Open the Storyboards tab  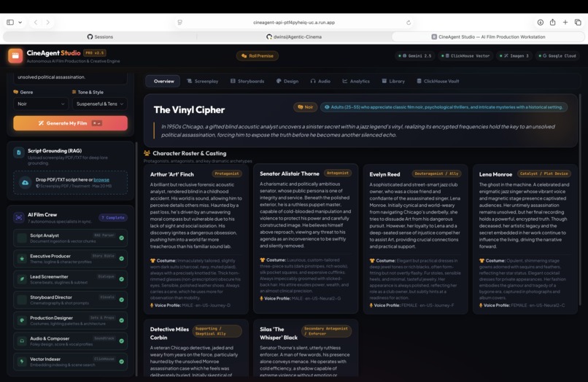pyautogui.click(x=247, y=81)
